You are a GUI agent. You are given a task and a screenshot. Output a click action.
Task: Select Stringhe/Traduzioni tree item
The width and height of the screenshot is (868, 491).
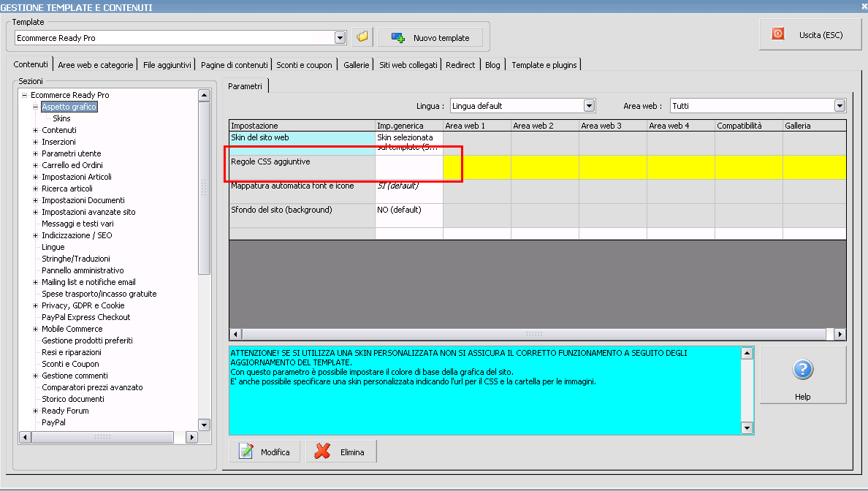coord(76,259)
